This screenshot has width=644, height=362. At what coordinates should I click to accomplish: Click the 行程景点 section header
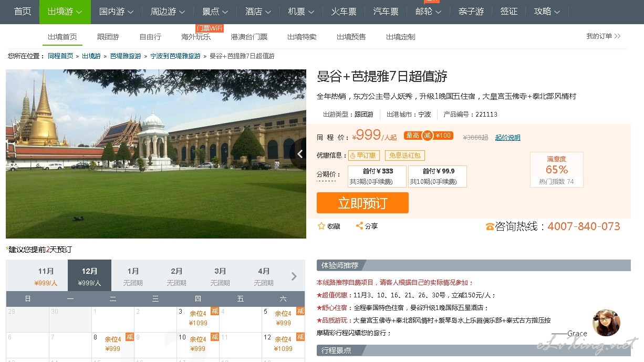click(473, 350)
